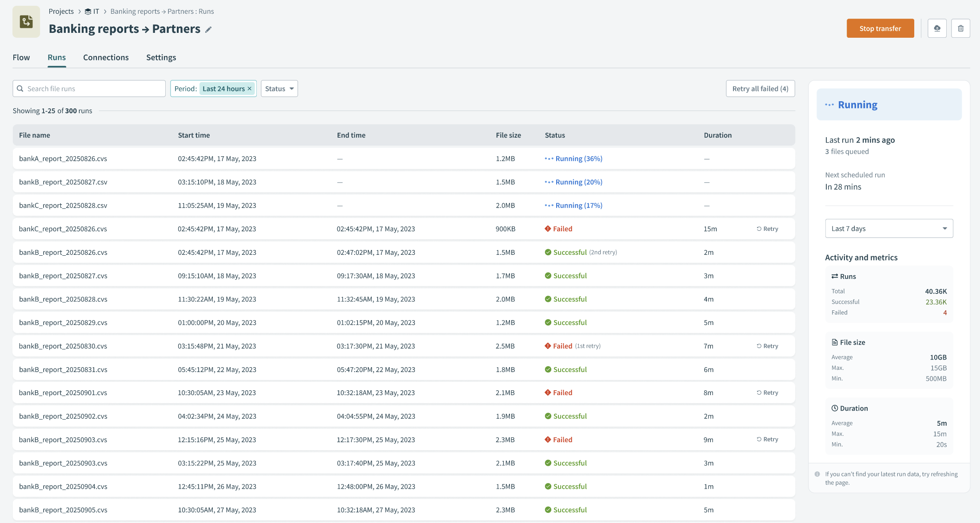Switch to the Flow tab
The image size is (980, 523).
click(21, 58)
